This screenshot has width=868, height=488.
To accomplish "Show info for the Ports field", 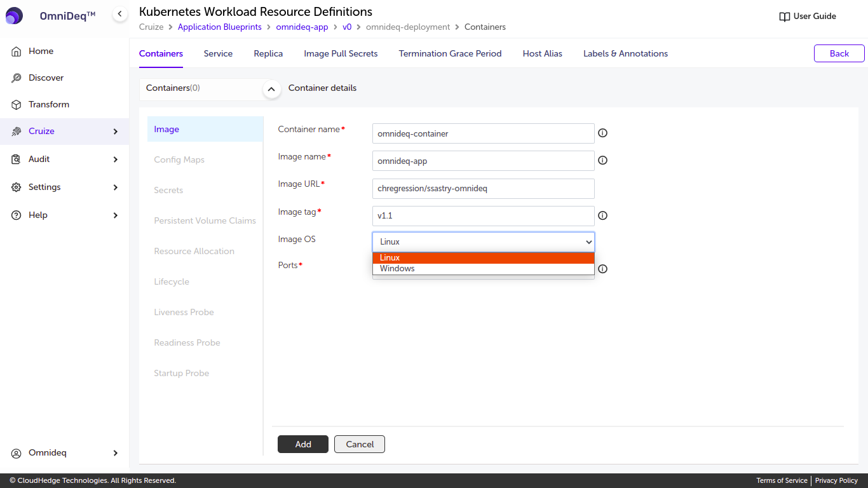I will click(603, 269).
